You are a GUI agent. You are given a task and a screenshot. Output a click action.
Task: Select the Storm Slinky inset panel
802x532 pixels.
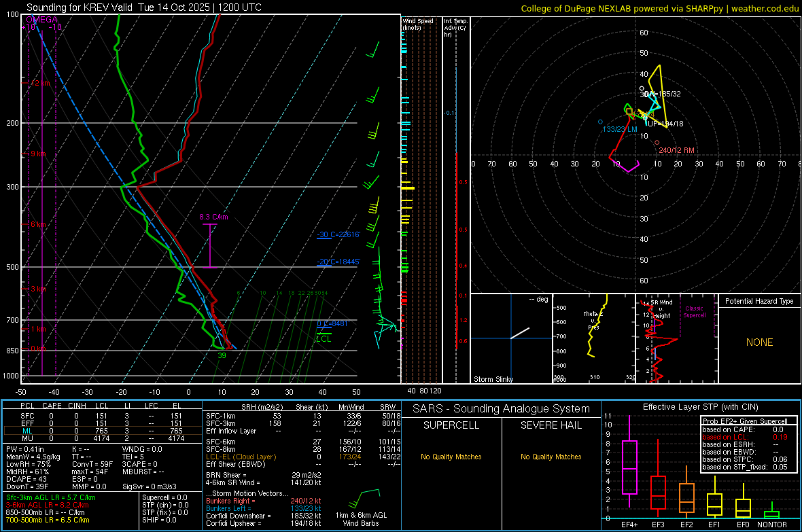click(511, 338)
